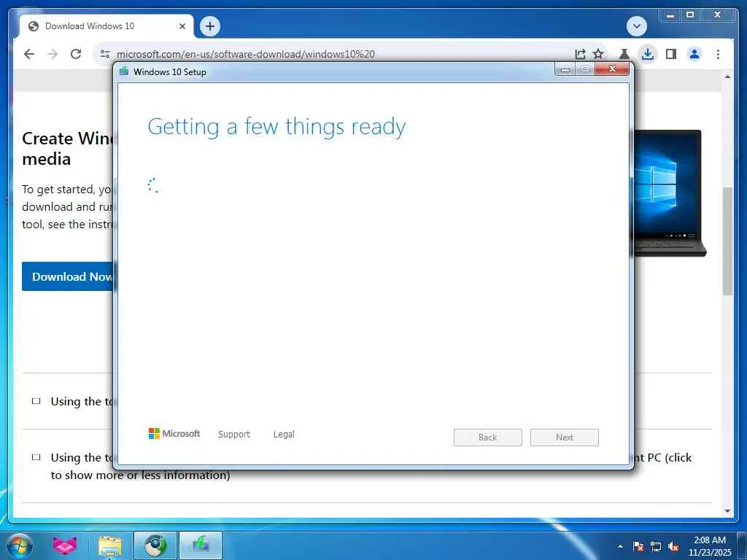Close the Download Windows 10 tab
This screenshot has width=747, height=560.
tap(182, 26)
